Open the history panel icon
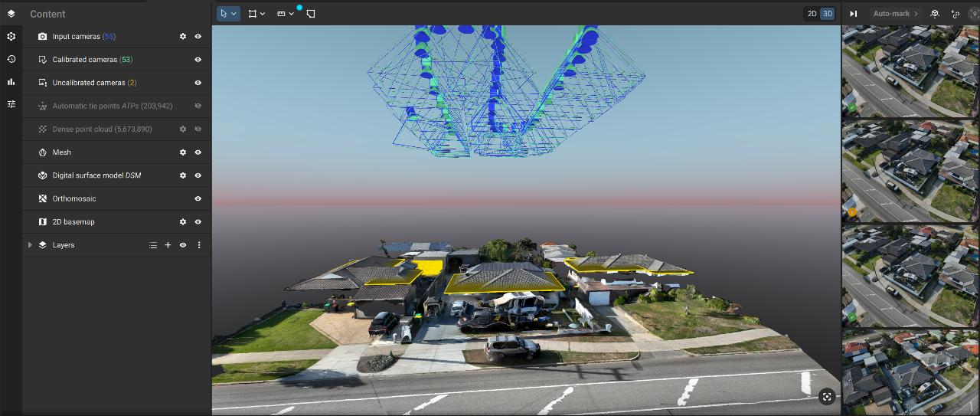The height and width of the screenshot is (416, 980). [11, 59]
